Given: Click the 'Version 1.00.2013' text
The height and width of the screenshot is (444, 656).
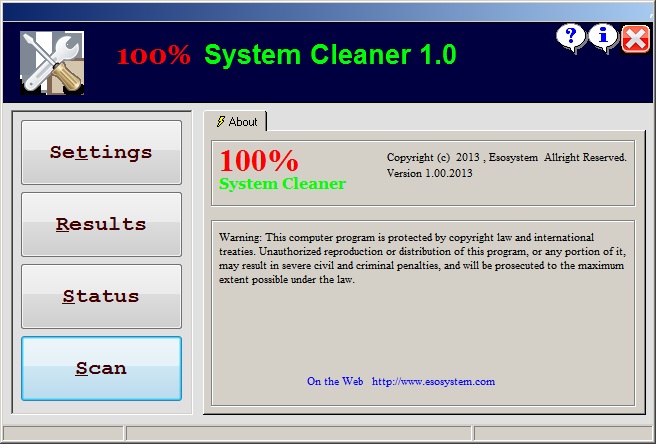Looking at the screenshot, I should tap(429, 173).
